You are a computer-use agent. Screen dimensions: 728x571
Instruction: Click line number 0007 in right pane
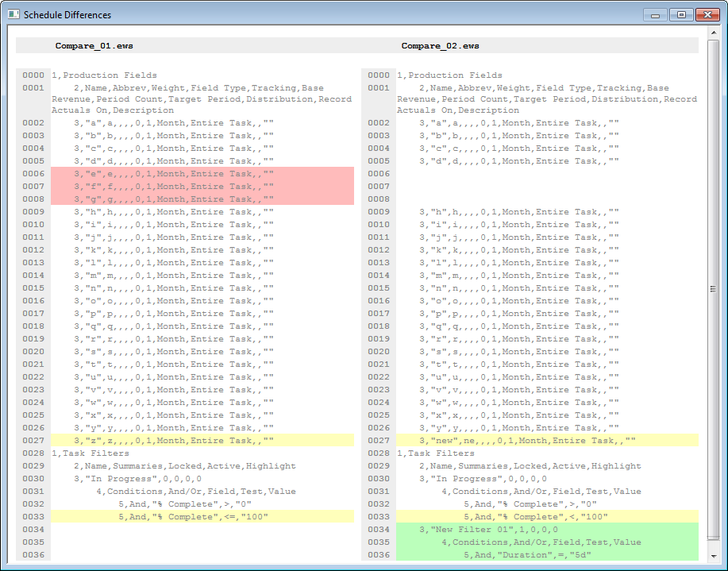point(379,187)
